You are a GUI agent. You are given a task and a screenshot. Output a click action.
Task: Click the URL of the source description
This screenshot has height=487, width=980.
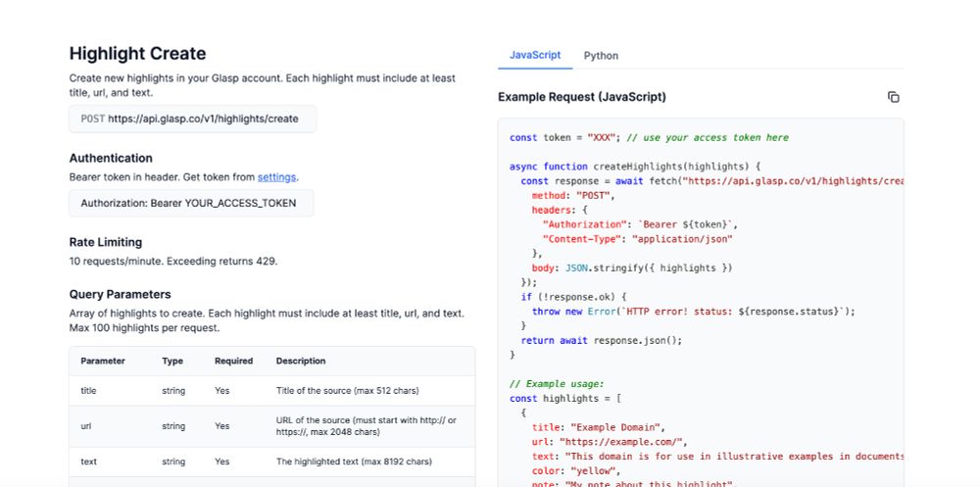tap(367, 426)
